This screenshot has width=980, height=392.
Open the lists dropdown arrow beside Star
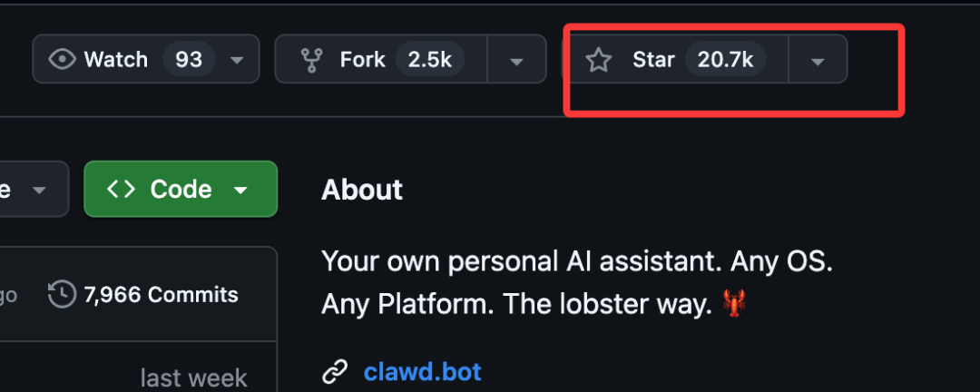click(817, 61)
